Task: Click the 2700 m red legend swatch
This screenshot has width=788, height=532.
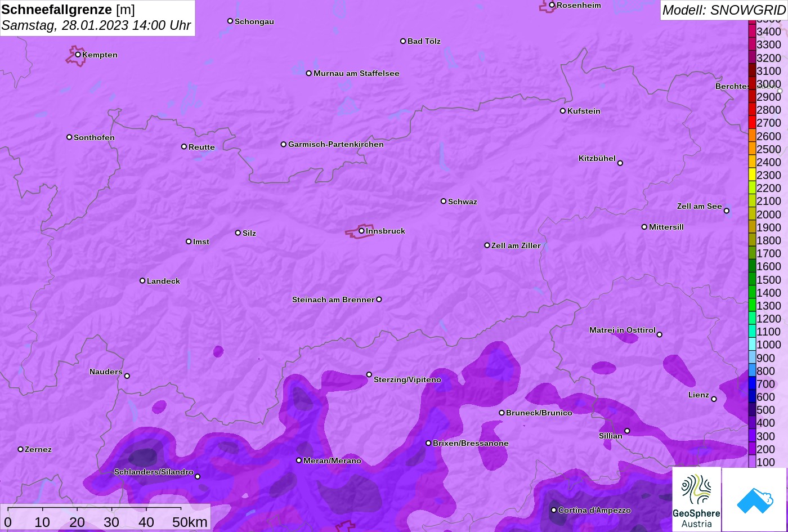Action: pos(752,123)
